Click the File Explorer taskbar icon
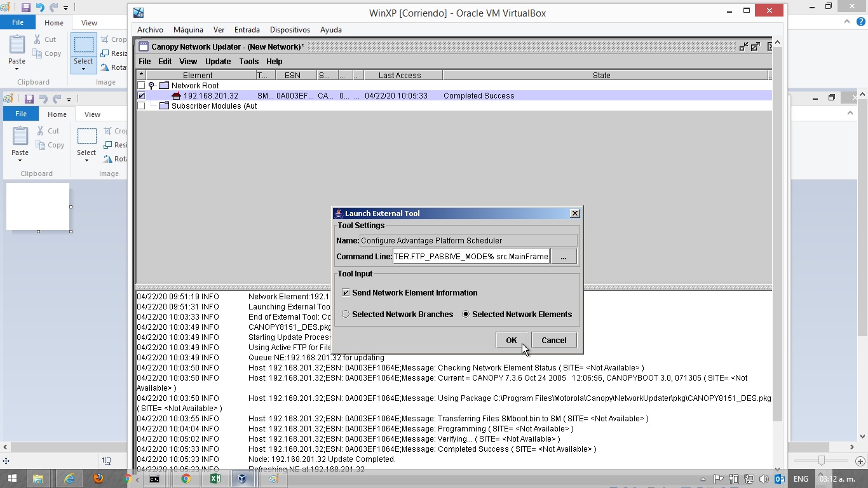 pos(38,478)
